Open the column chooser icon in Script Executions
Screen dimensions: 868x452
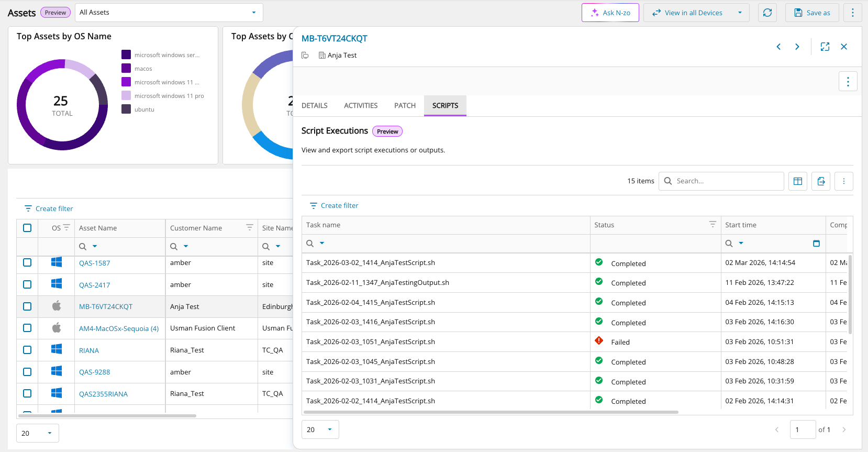797,181
